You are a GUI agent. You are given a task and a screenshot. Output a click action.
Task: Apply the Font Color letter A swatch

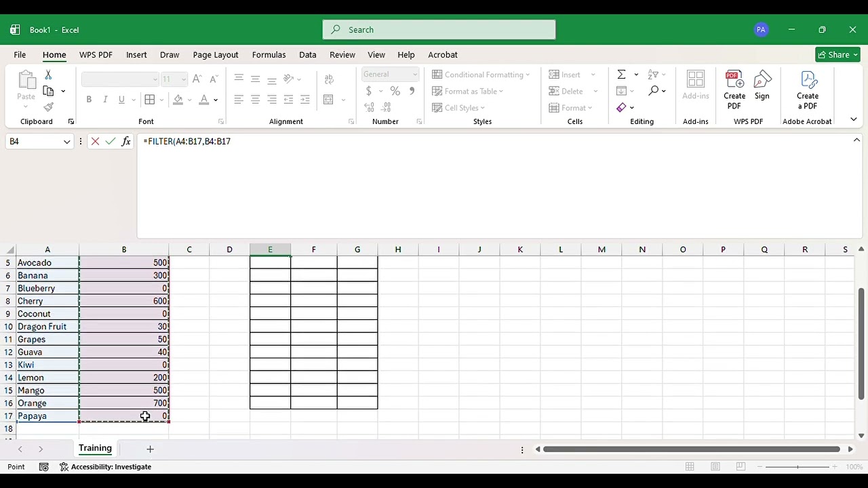tap(203, 100)
